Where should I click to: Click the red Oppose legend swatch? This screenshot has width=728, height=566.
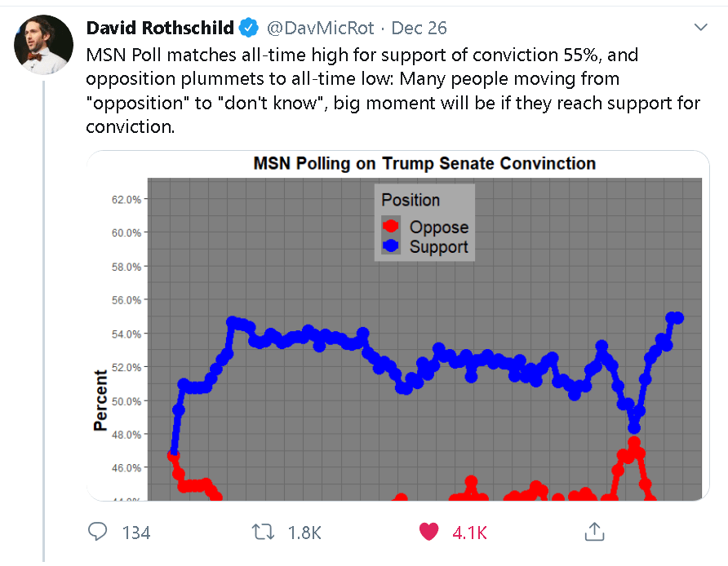click(392, 228)
